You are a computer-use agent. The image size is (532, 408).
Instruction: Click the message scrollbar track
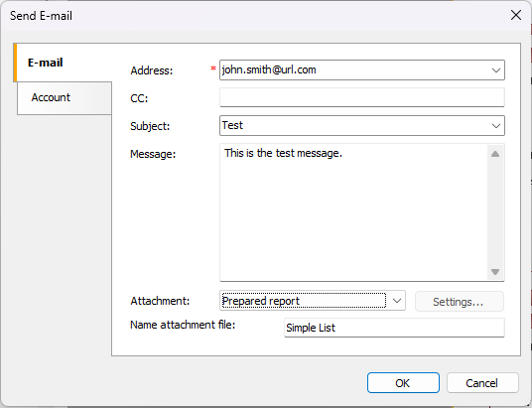point(495,212)
